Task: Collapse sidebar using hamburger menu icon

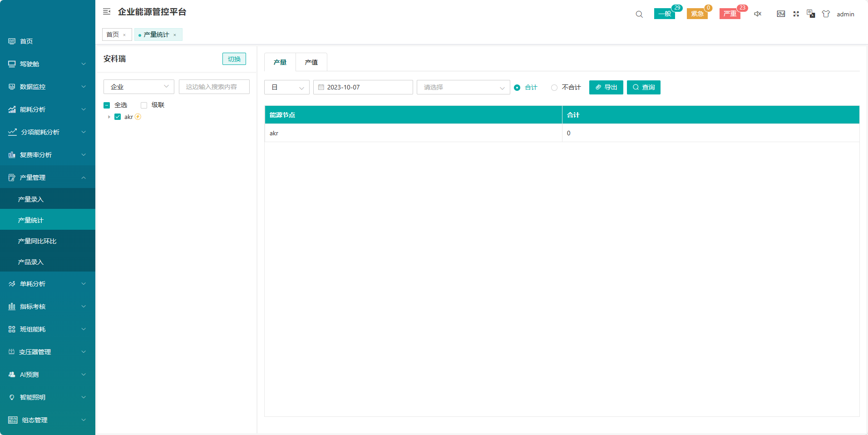Action: (x=107, y=12)
